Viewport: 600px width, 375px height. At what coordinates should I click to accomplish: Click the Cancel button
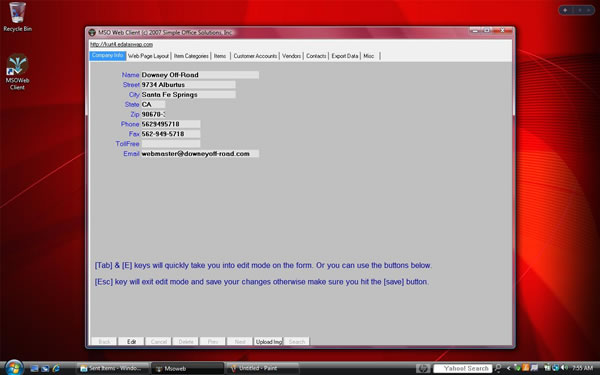tap(158, 341)
